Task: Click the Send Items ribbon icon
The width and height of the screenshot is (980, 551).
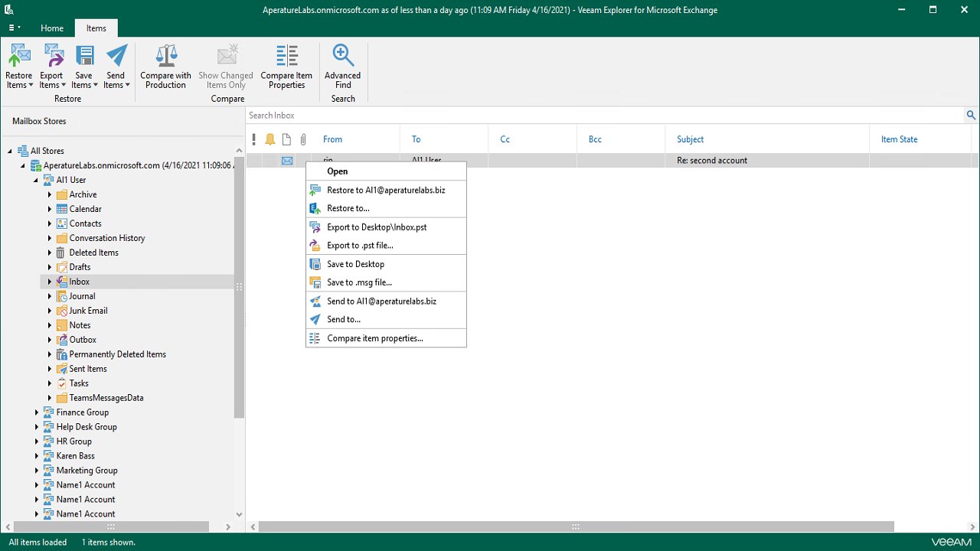Action: [116, 57]
